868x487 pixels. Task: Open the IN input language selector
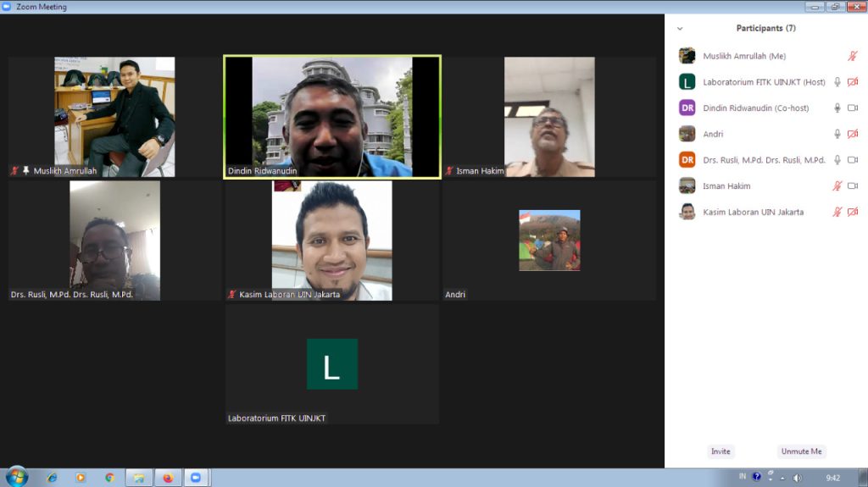[x=743, y=477]
